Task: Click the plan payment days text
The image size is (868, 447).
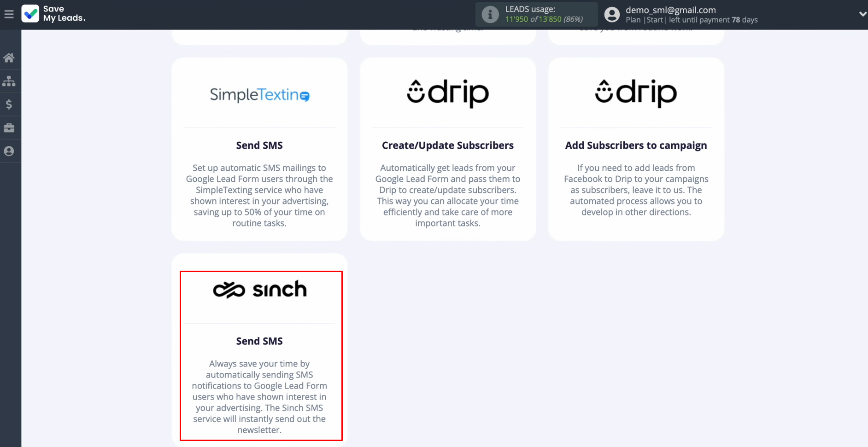Action: [692, 20]
